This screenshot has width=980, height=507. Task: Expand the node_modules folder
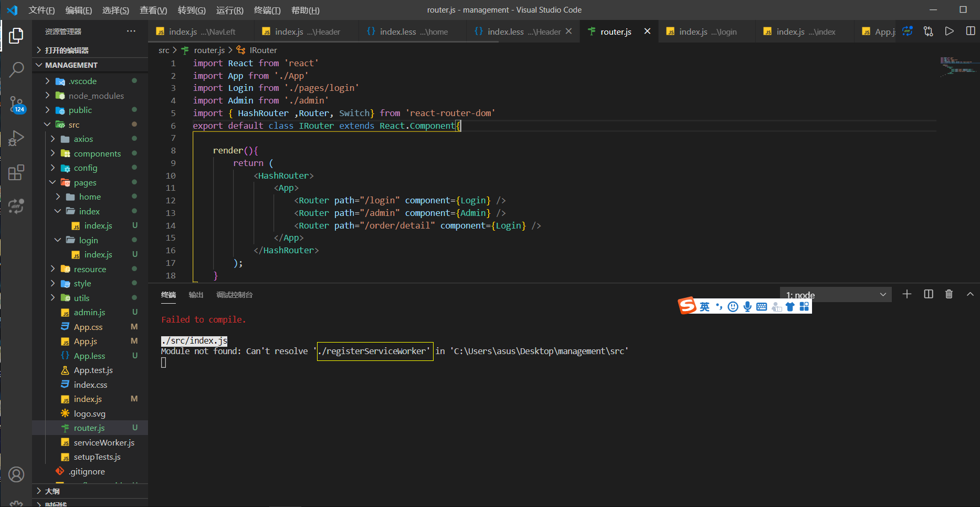point(96,96)
